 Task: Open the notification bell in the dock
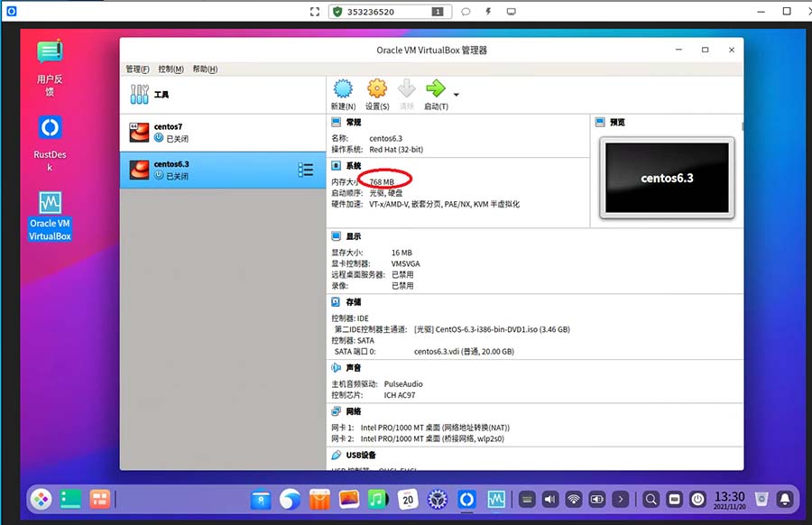click(x=785, y=499)
